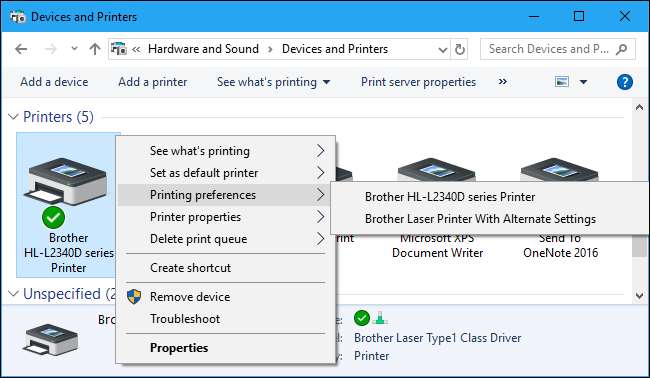
Task: Show more toolbar commands chevron
Action: tap(502, 82)
